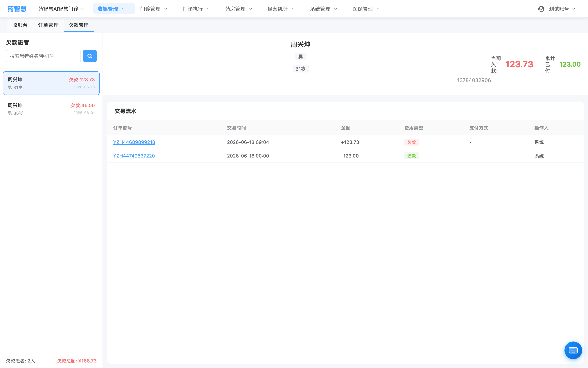Screen dimensions: 588x368
Task: Click the 交易时间 column header
Action: click(x=236, y=128)
